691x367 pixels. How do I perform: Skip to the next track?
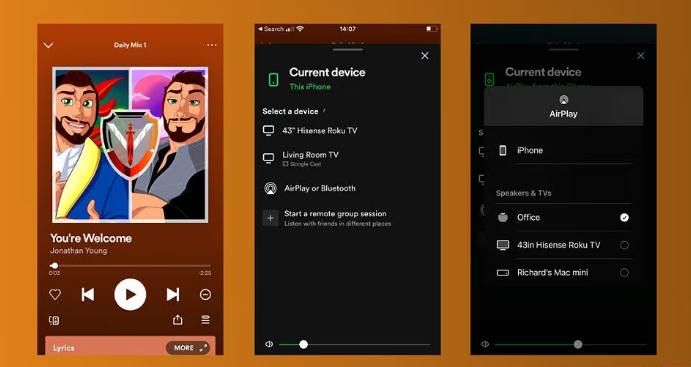tap(173, 294)
